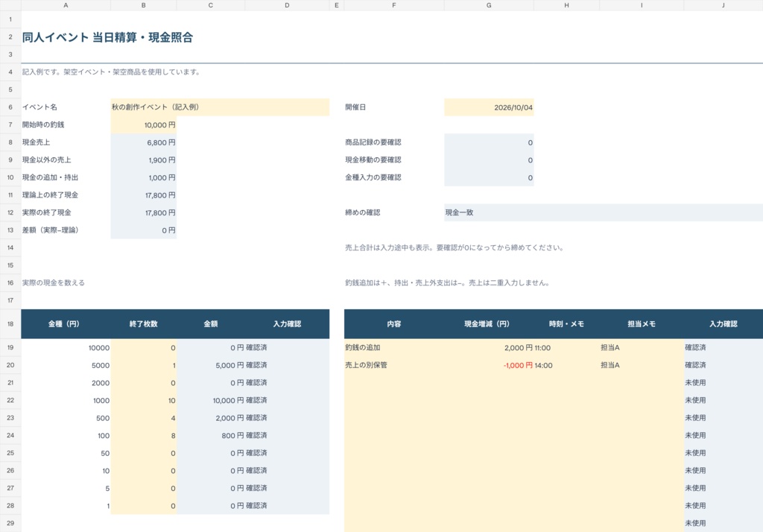Click note 実際の現金を数える
This screenshot has width=763, height=532.
[54, 282]
